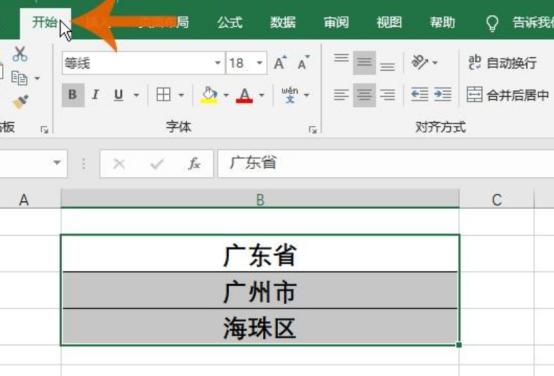Viewport: 554px width, 376px height.
Task: Click the Decrease Indent icon
Action: pos(420,94)
